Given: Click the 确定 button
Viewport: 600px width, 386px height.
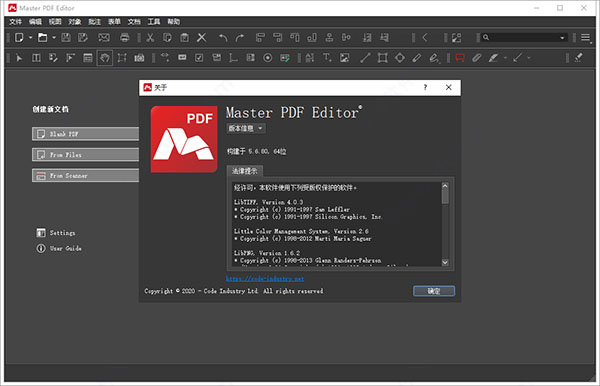Looking at the screenshot, I should 434,291.
